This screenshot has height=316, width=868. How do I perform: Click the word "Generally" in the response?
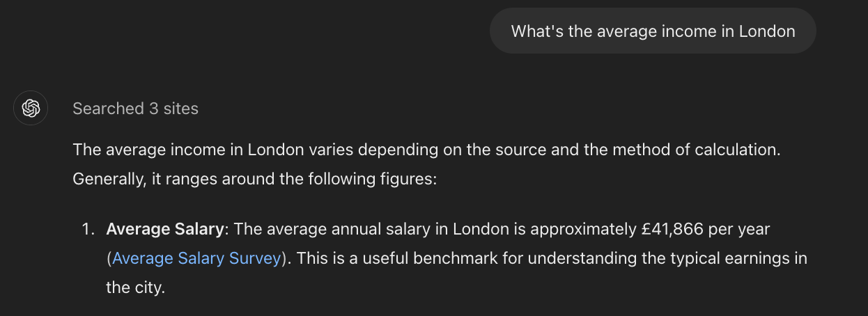pyautogui.click(x=107, y=179)
